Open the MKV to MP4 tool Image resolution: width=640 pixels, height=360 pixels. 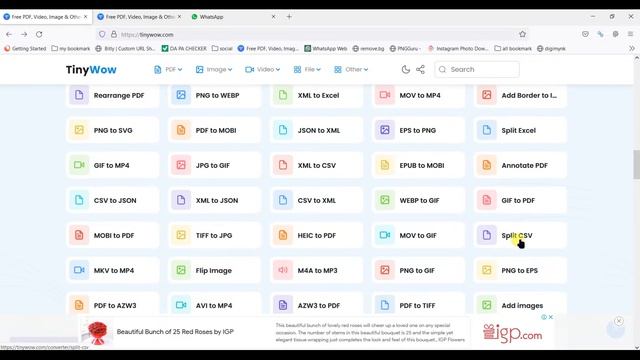click(x=113, y=270)
